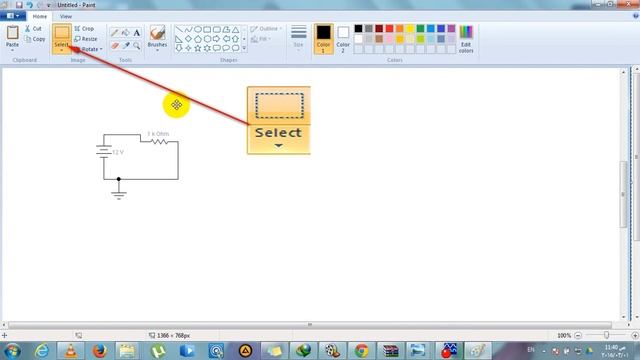Click the Save icon in quick access toolbar
The image size is (640, 360).
coord(19,5)
